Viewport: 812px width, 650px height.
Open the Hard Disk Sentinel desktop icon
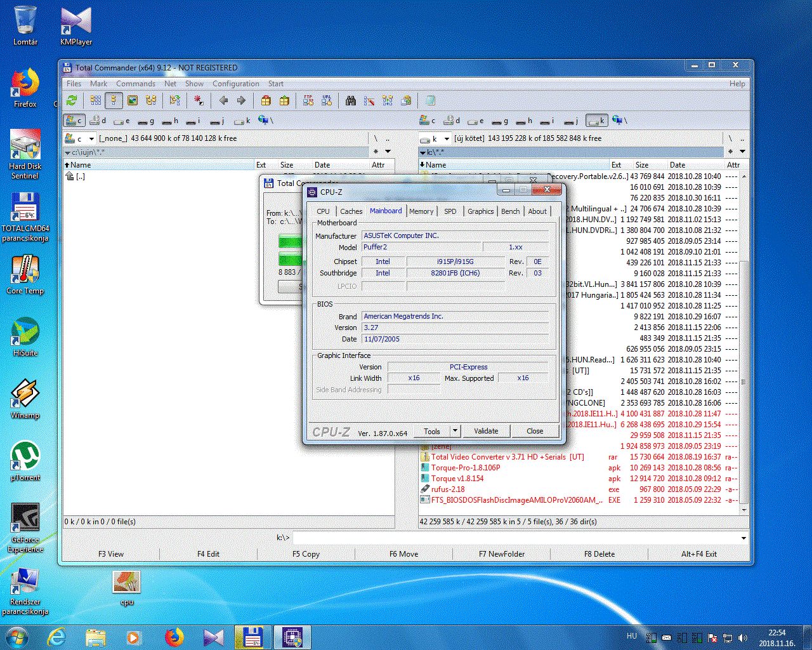click(25, 155)
